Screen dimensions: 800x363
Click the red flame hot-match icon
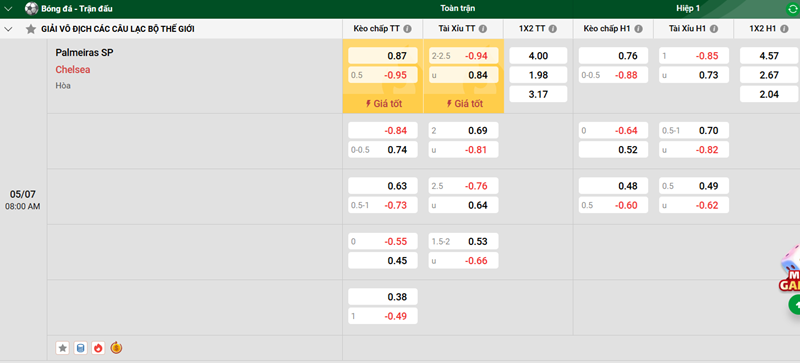pyautogui.click(x=98, y=348)
